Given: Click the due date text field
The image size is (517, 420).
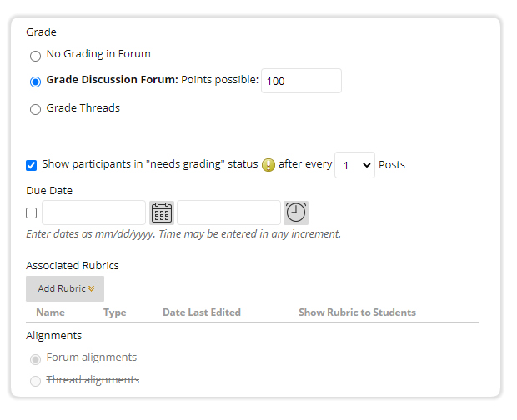Looking at the screenshot, I should [x=93, y=212].
